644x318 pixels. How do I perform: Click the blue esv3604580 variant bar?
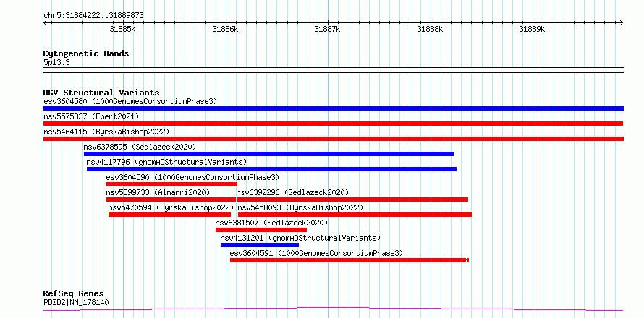tap(333, 108)
